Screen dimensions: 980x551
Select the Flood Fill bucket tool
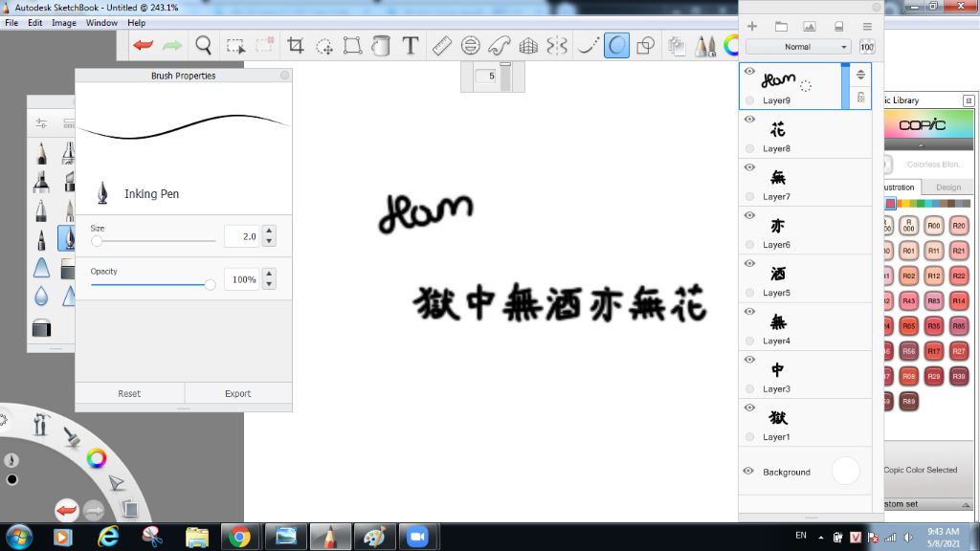tap(381, 46)
